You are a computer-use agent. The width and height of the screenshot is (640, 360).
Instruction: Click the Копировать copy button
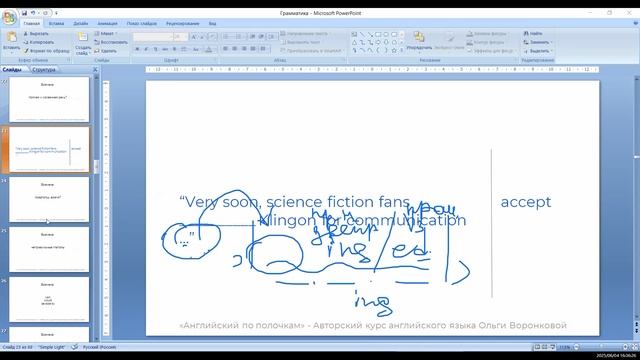(39, 42)
